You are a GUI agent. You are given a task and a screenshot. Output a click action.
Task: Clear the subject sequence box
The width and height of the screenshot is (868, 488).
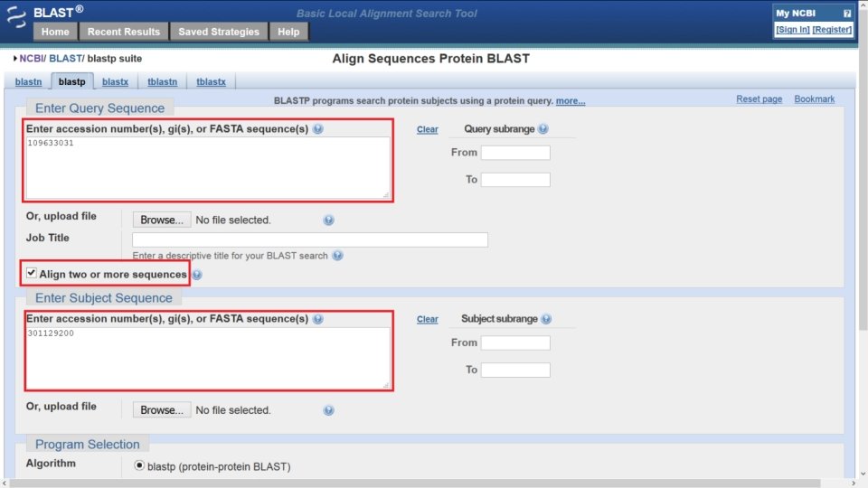tap(428, 319)
